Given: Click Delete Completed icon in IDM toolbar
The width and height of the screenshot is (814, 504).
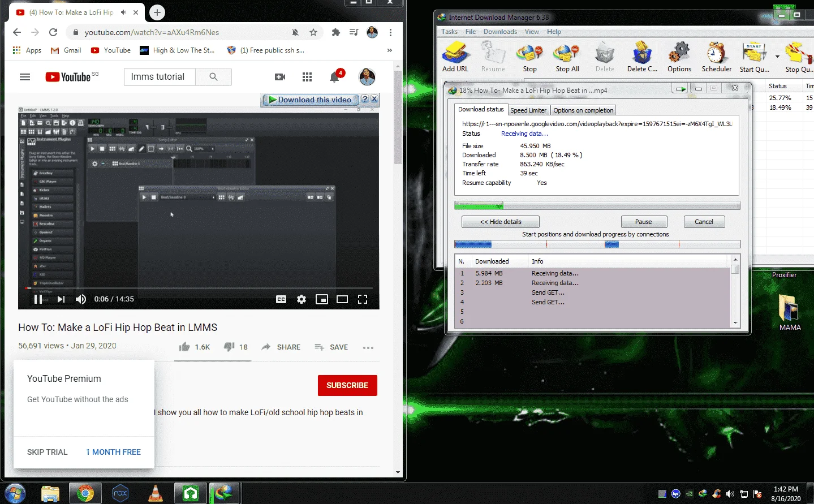Looking at the screenshot, I should tap(642, 57).
